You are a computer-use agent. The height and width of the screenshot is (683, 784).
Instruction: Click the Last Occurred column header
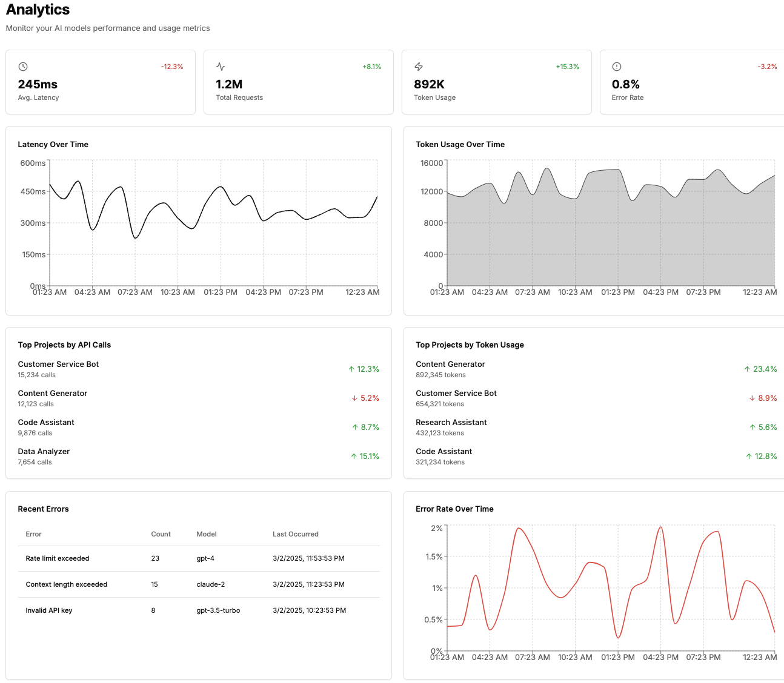295,534
